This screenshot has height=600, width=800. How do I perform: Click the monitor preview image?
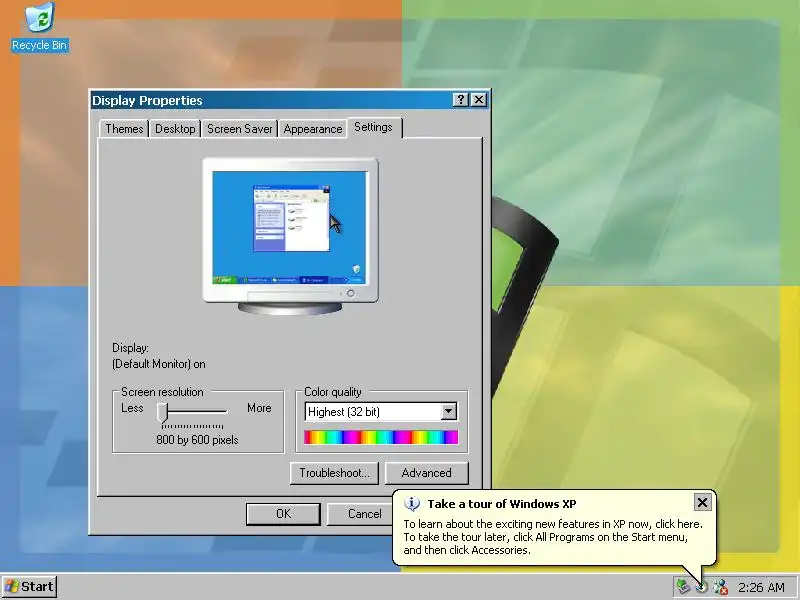tap(290, 236)
